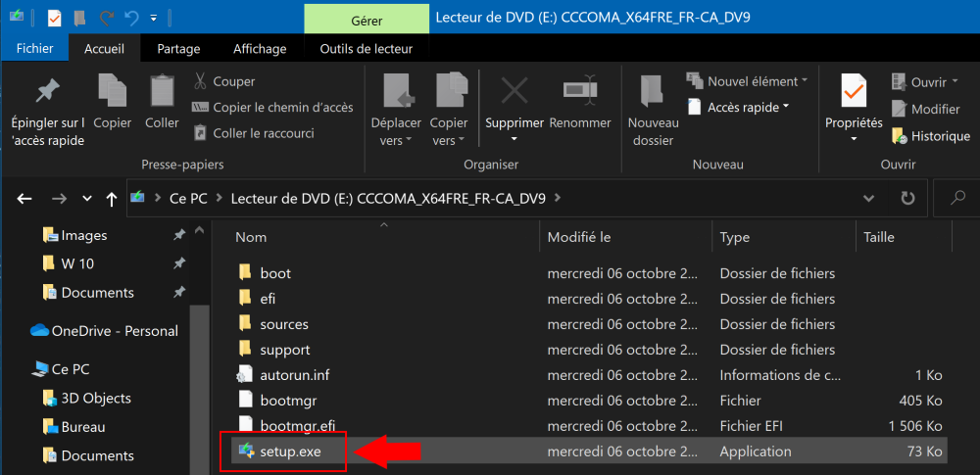Image resolution: width=980 pixels, height=475 pixels.
Task: Click the Historique icon in Ouvrir group
Action: pyautogui.click(x=900, y=136)
